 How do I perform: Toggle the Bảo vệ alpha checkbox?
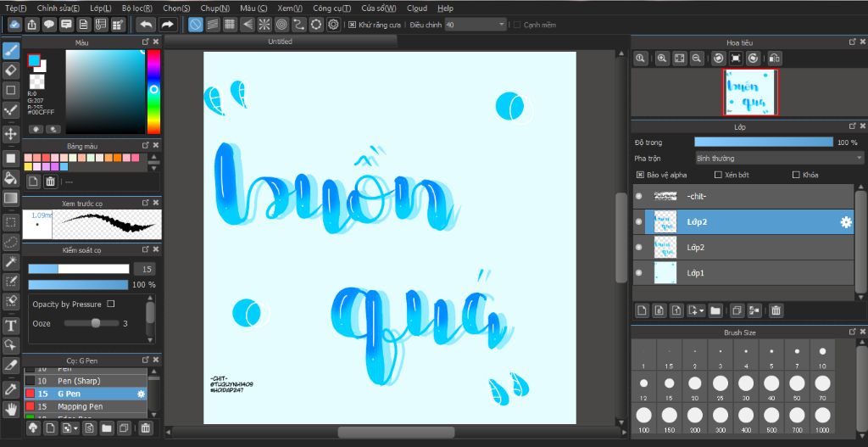click(640, 175)
